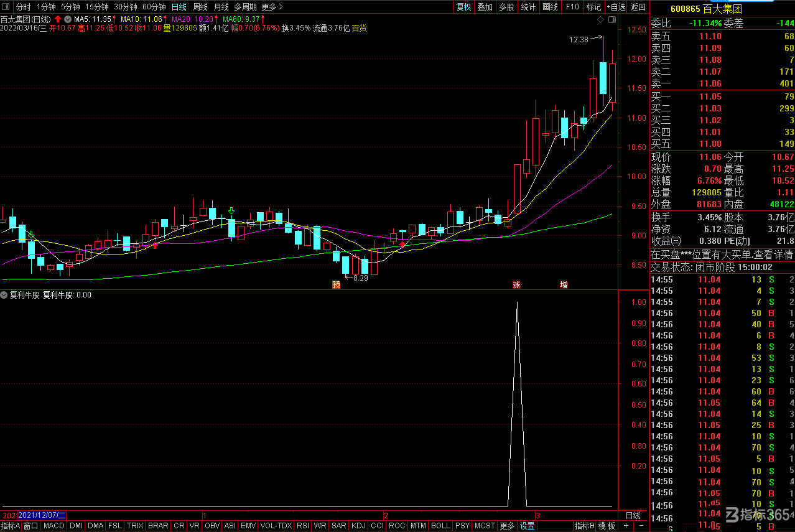Click the 返回 back button
Viewport: 795px width, 532px height.
click(x=638, y=7)
